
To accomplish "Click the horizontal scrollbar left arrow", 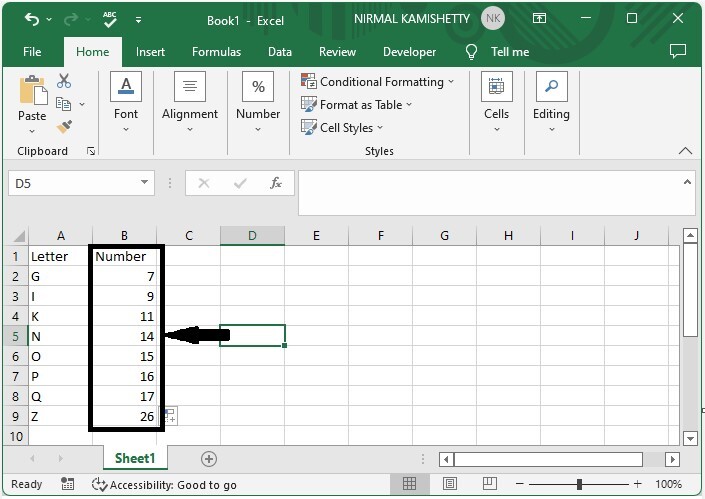I will (446, 459).
